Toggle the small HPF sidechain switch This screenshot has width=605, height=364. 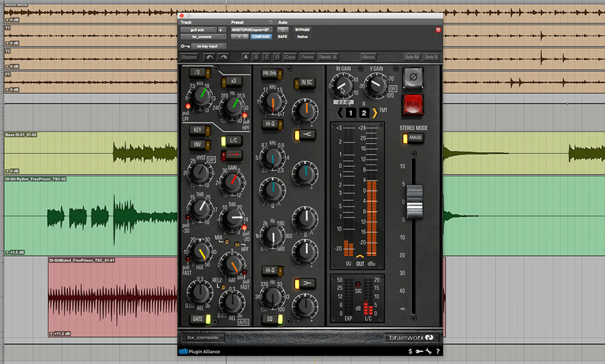coord(237,244)
